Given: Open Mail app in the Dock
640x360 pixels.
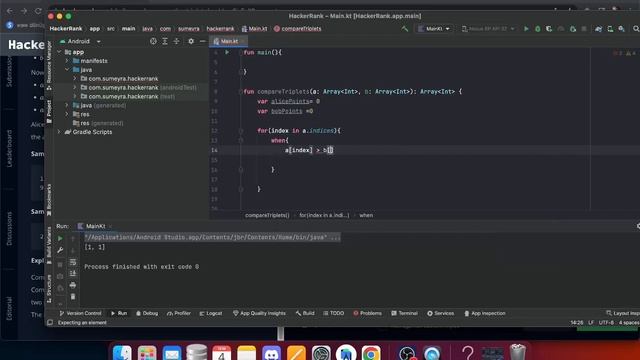Looking at the screenshot, I should pos(172,353).
